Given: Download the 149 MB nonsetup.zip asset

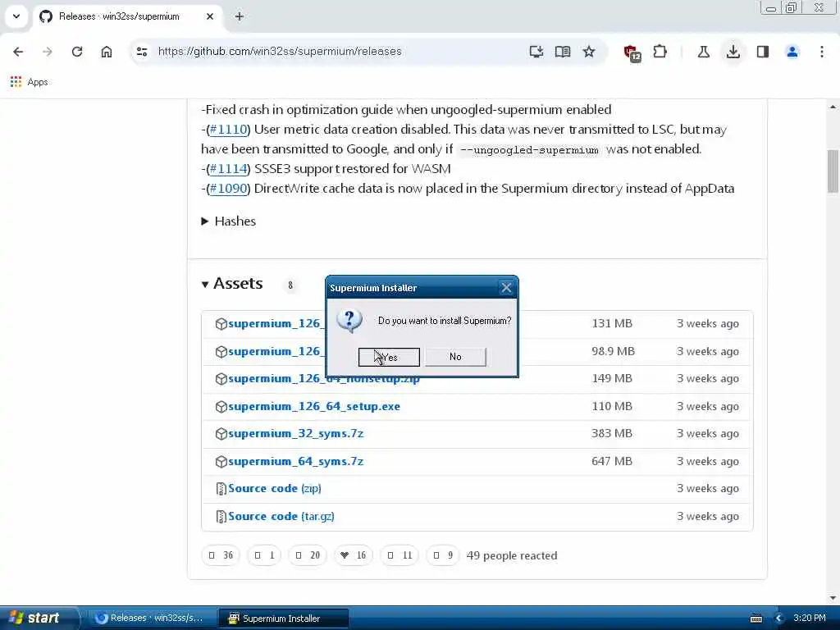Looking at the screenshot, I should tap(323, 379).
